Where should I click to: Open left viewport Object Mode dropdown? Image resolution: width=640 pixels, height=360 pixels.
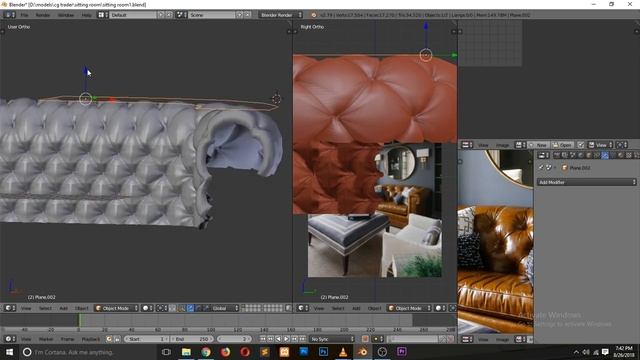[x=116, y=308]
